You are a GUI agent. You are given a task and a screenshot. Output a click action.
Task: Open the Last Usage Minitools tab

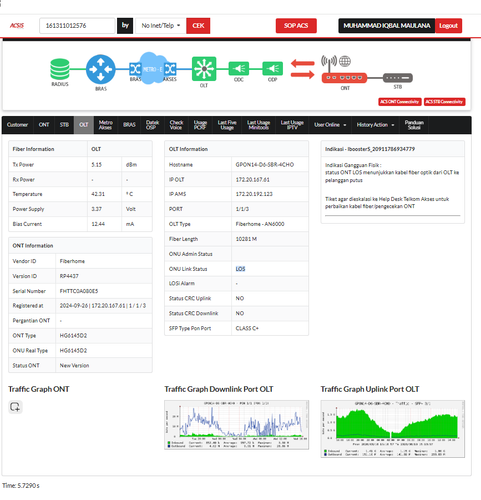click(x=258, y=125)
